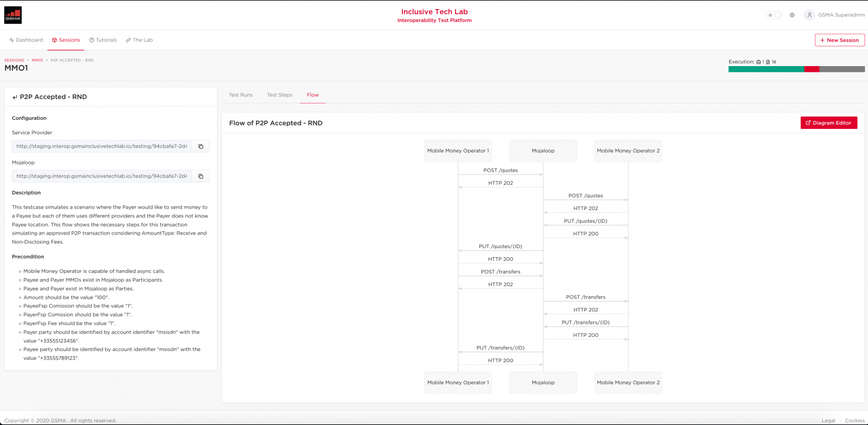
Task: Copy the Mojaloop URL
Action: tap(201, 176)
